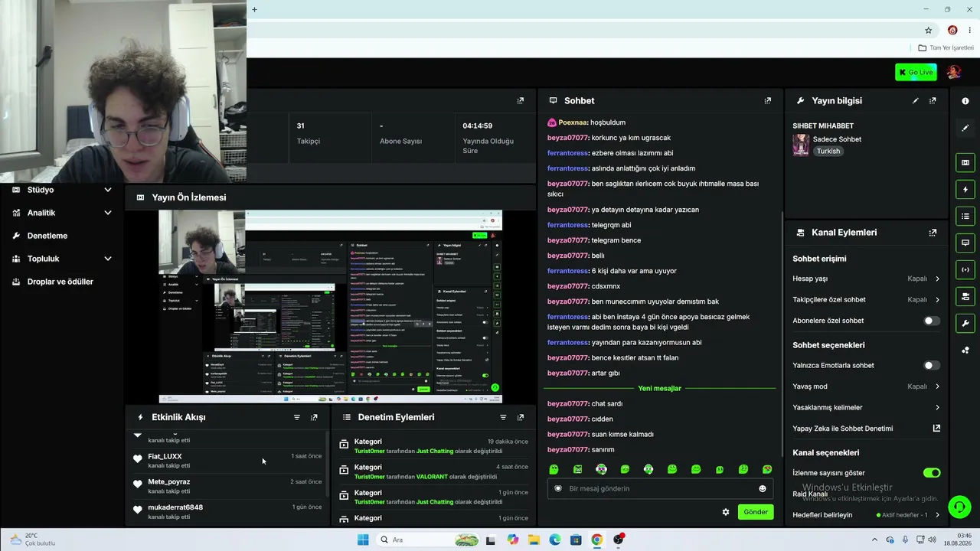Open the green headset support bubble

coord(959,507)
